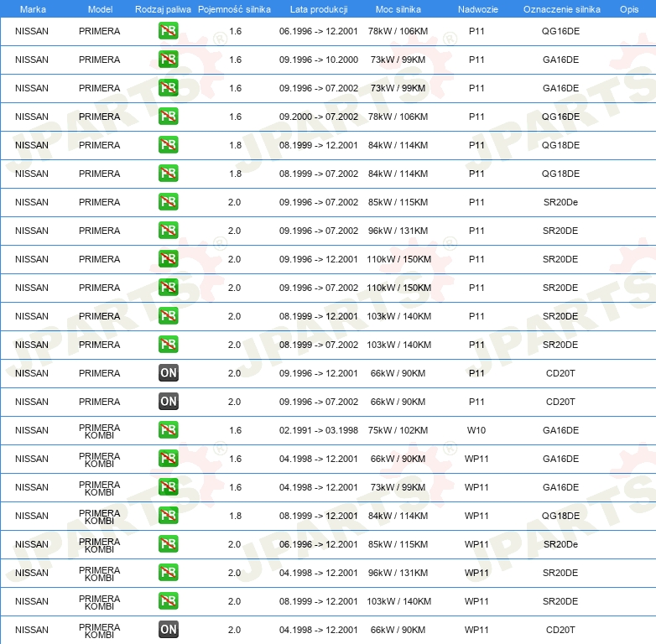Click QG16DE in the 09.2000 -> 07.2002 row

560,117
